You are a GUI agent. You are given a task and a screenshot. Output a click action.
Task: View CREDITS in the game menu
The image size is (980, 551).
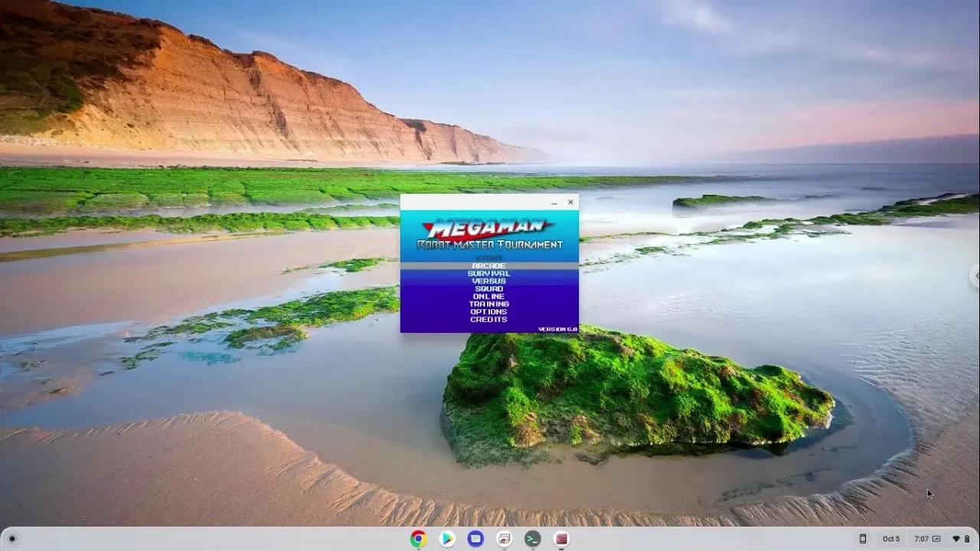coord(488,319)
